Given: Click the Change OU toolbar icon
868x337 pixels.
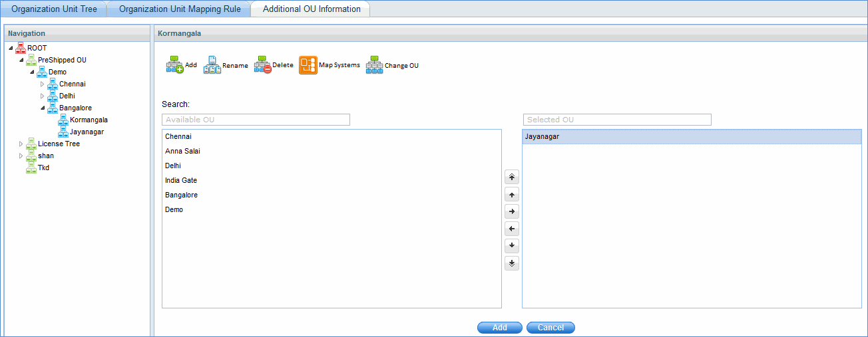Looking at the screenshot, I should (374, 65).
